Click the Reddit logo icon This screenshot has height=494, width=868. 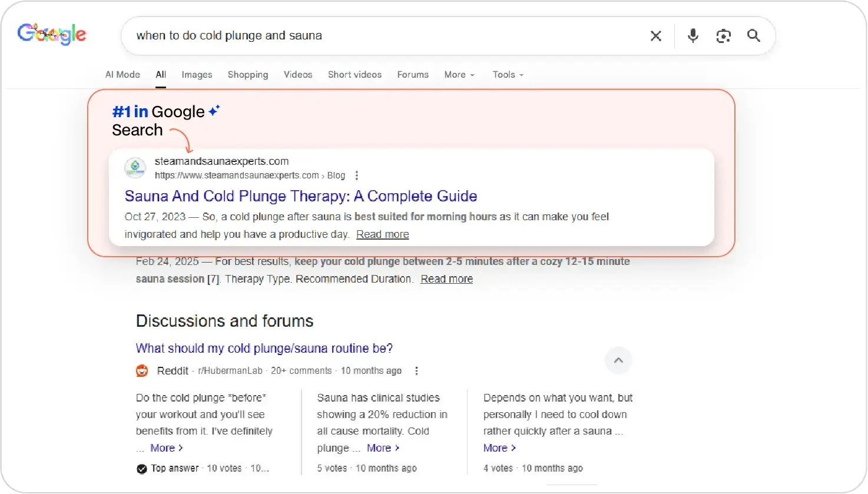142,371
